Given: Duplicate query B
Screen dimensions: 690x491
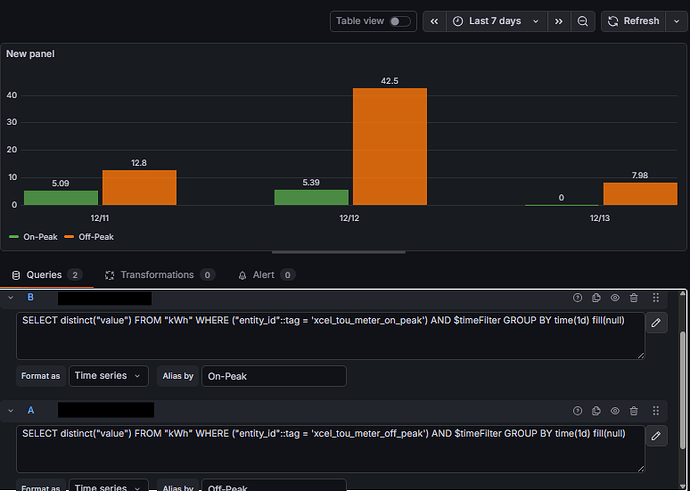Looking at the screenshot, I should (x=596, y=298).
